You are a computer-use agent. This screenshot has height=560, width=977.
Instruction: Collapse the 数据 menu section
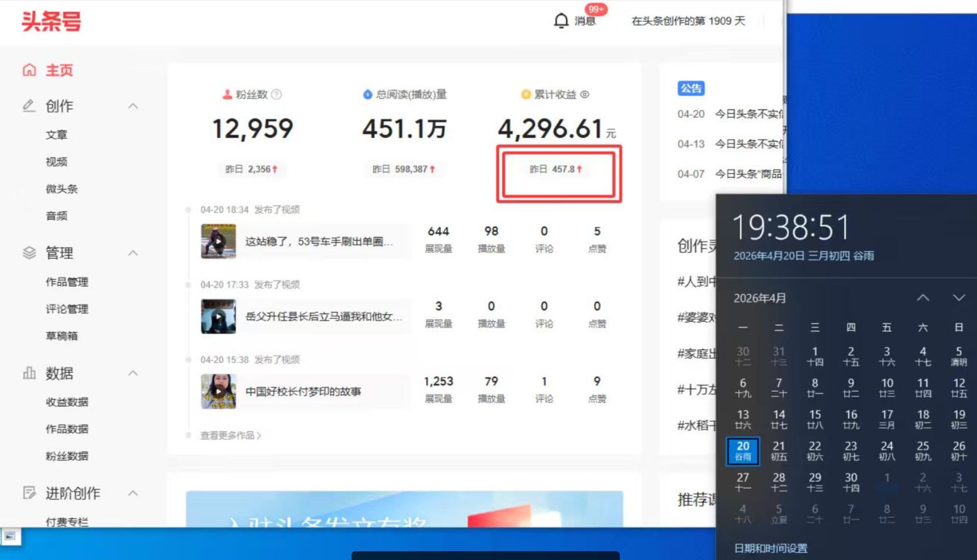click(x=133, y=373)
